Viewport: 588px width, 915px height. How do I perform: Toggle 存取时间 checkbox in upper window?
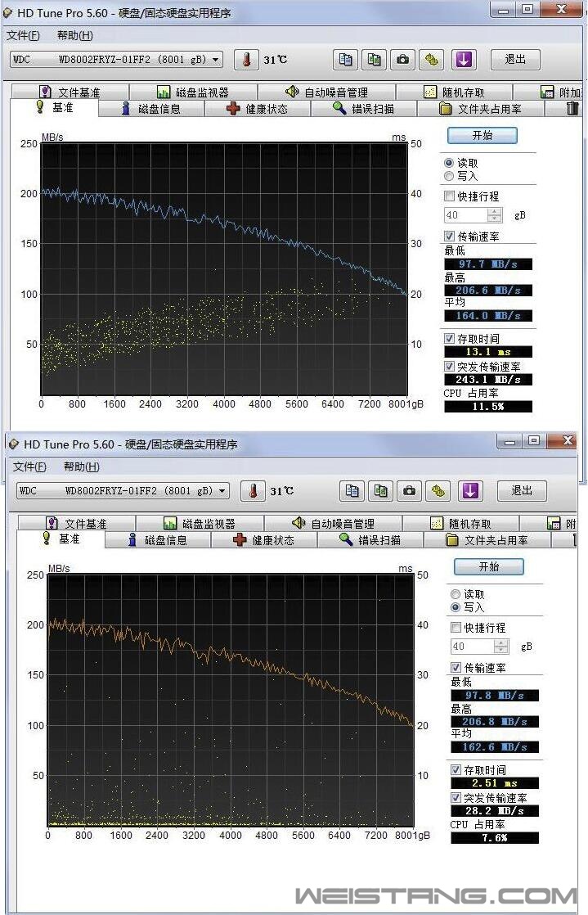449,339
